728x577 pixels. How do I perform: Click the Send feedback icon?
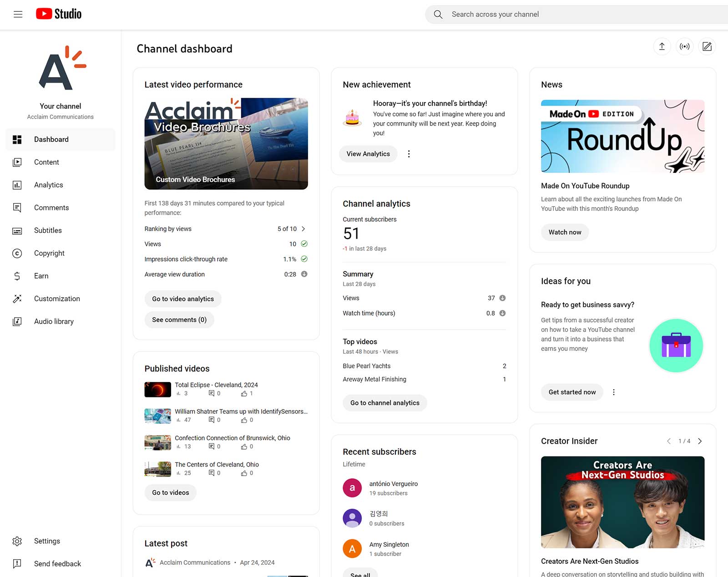tap(17, 564)
